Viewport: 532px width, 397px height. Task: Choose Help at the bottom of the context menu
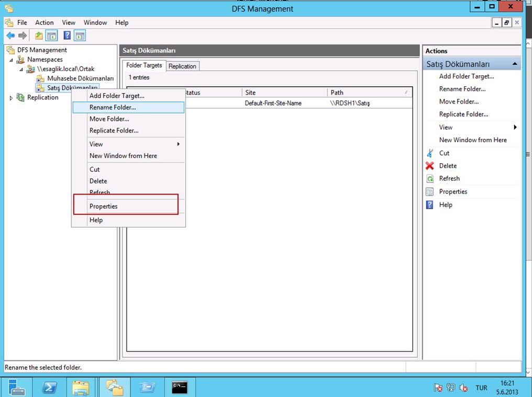[x=129, y=220]
